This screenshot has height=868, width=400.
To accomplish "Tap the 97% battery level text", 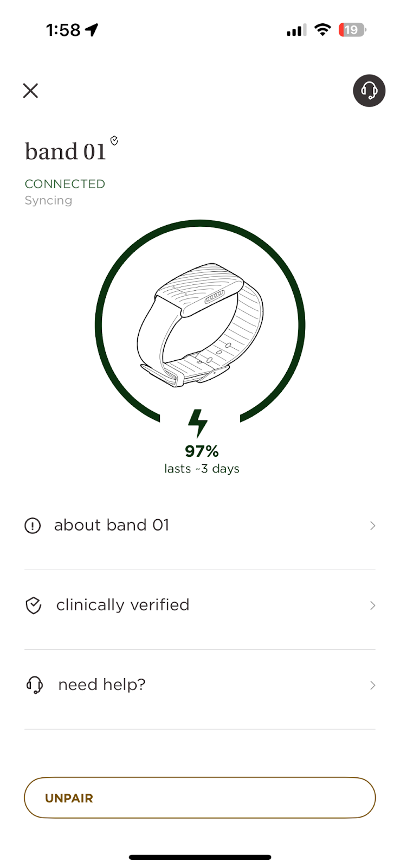I will click(202, 451).
